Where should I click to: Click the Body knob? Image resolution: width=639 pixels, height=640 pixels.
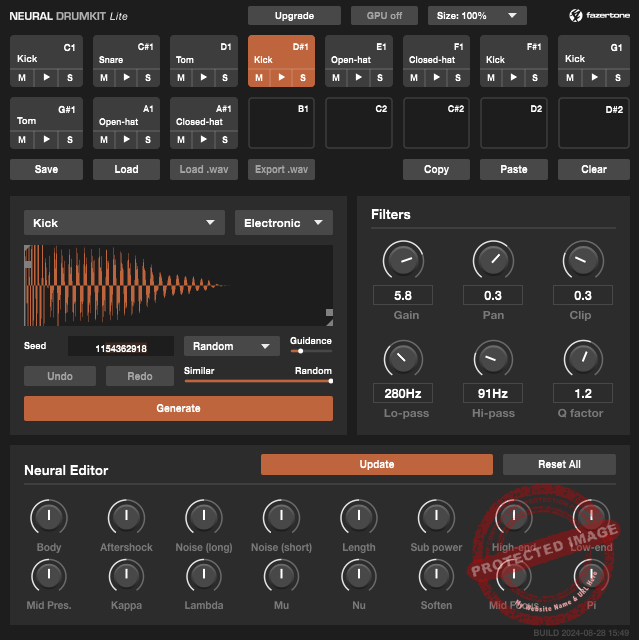(x=49, y=516)
